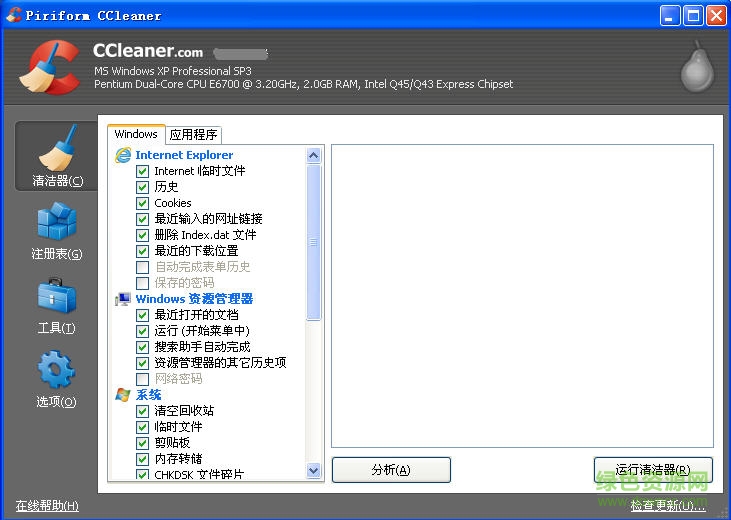Toggle 运行 (开始菜单中) checkbox
The height and width of the screenshot is (520, 731).
[143, 331]
